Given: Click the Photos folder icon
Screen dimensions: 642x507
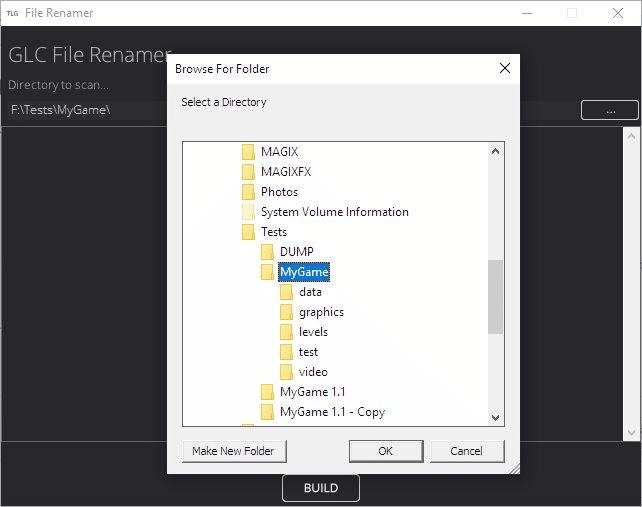Looking at the screenshot, I should click(x=248, y=192).
